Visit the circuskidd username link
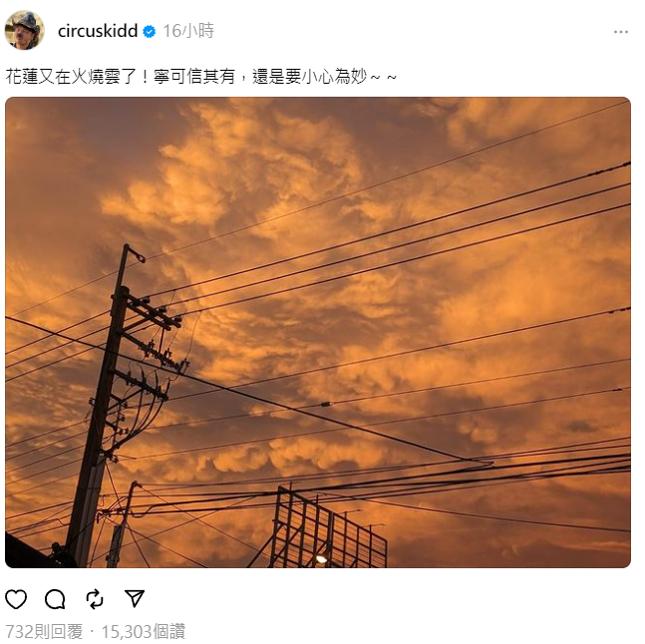 [98, 31]
